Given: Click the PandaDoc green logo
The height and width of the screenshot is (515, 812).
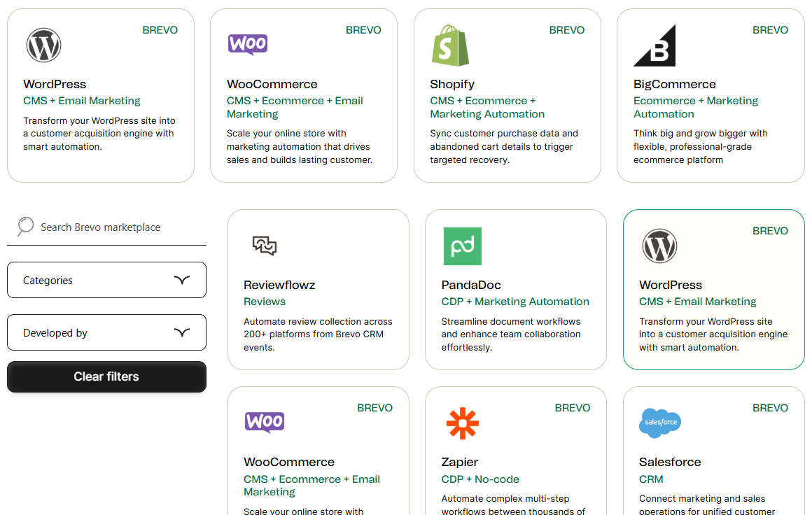Looking at the screenshot, I should click(x=463, y=246).
